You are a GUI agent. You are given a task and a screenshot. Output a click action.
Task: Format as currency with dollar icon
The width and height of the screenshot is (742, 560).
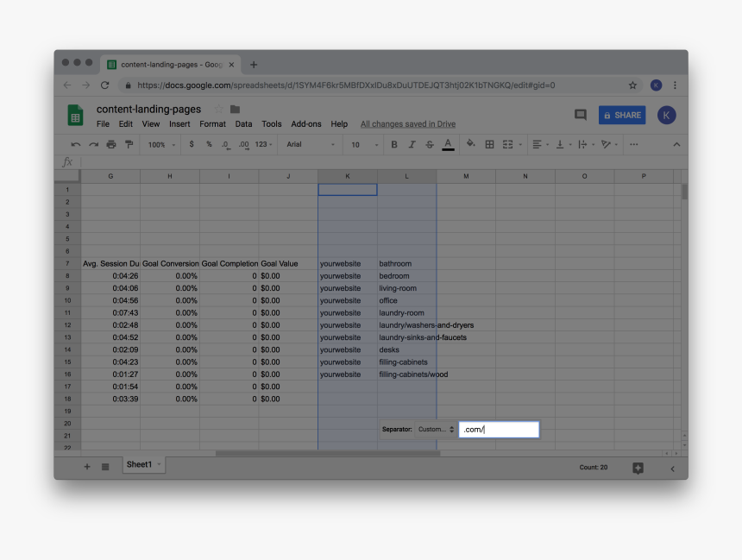pyautogui.click(x=192, y=144)
